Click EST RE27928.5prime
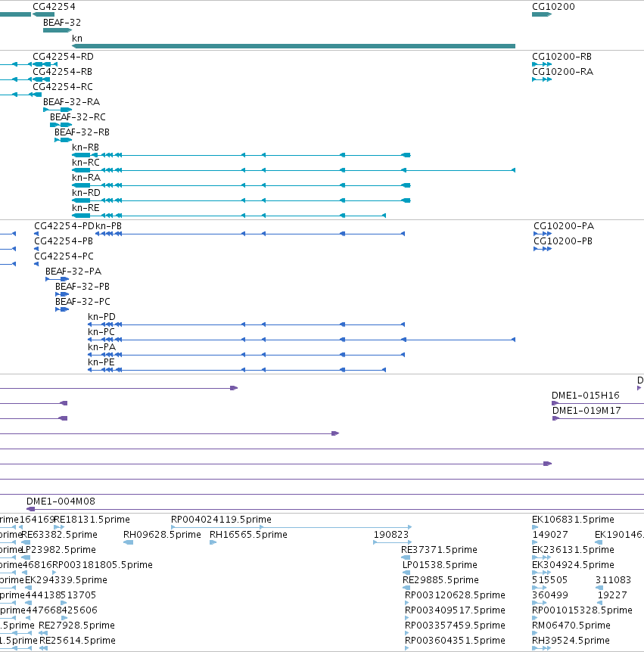Screen dimensions: 644x652 pyautogui.click(x=76, y=626)
